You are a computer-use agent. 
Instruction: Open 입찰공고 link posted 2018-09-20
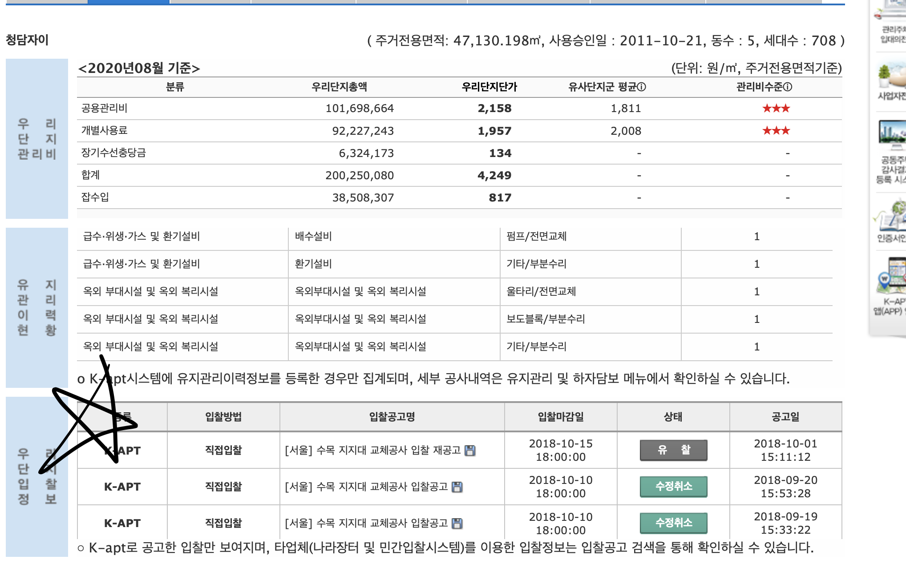366,487
